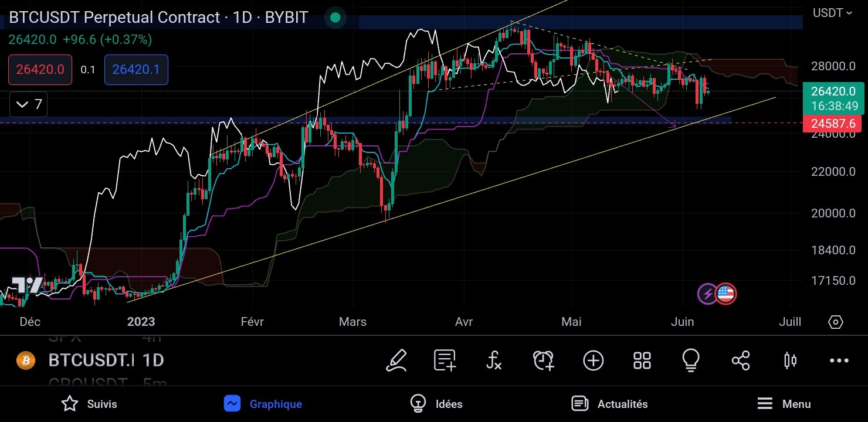Switch to the Graphique tab
This screenshot has width=868, height=422.
[263, 404]
